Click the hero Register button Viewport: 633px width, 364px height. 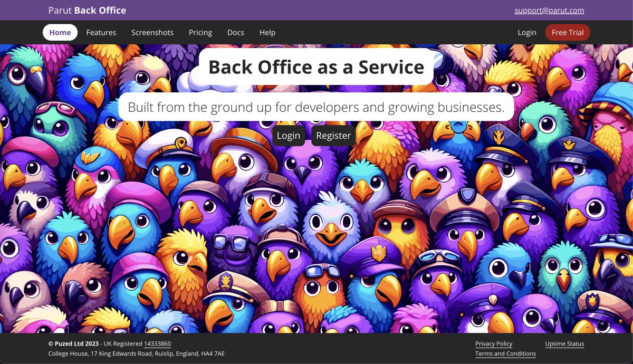pos(333,136)
